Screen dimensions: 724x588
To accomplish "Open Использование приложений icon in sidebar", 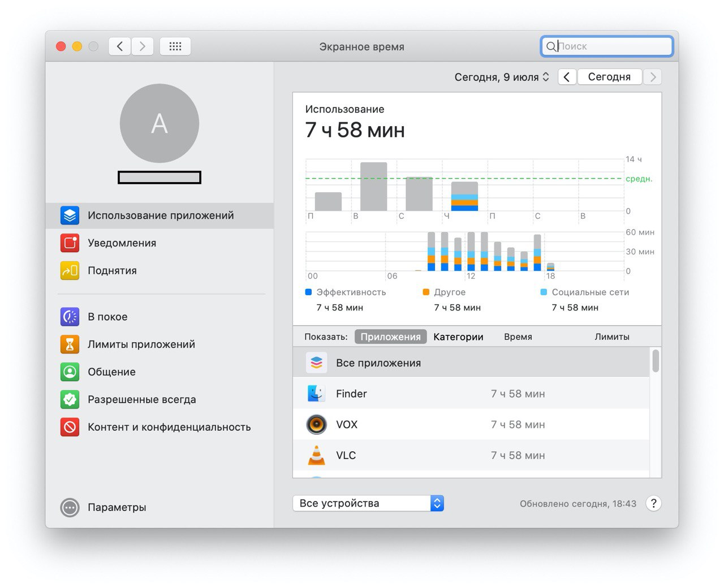I will pyautogui.click(x=70, y=215).
